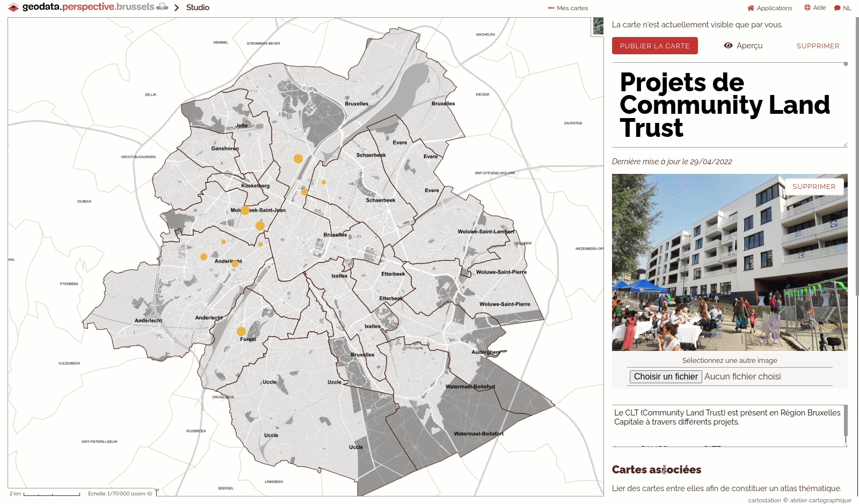Open the Studio breadcrumb
Screen dimensions: 859x504
tap(198, 8)
